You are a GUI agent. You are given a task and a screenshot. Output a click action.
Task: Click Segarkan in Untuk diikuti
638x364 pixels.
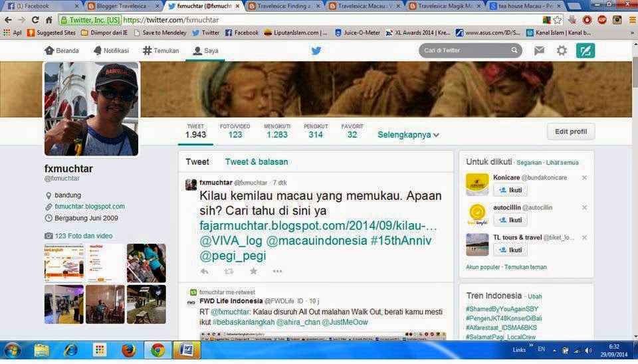pos(529,162)
